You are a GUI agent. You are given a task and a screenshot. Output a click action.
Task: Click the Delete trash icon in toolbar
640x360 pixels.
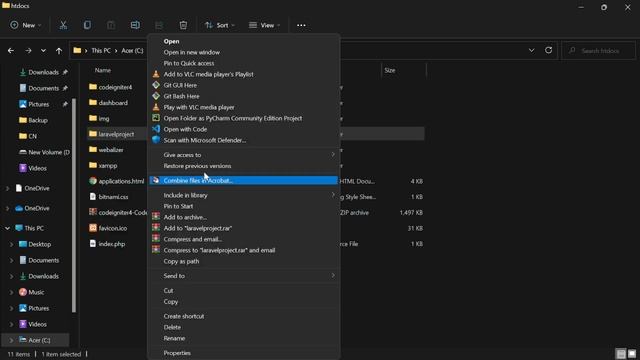click(183, 25)
